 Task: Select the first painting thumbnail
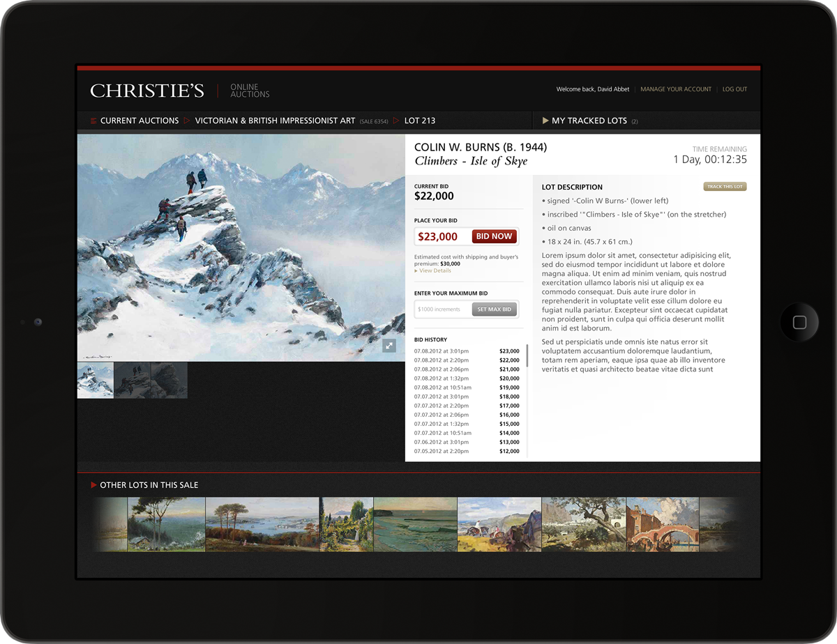[95, 380]
